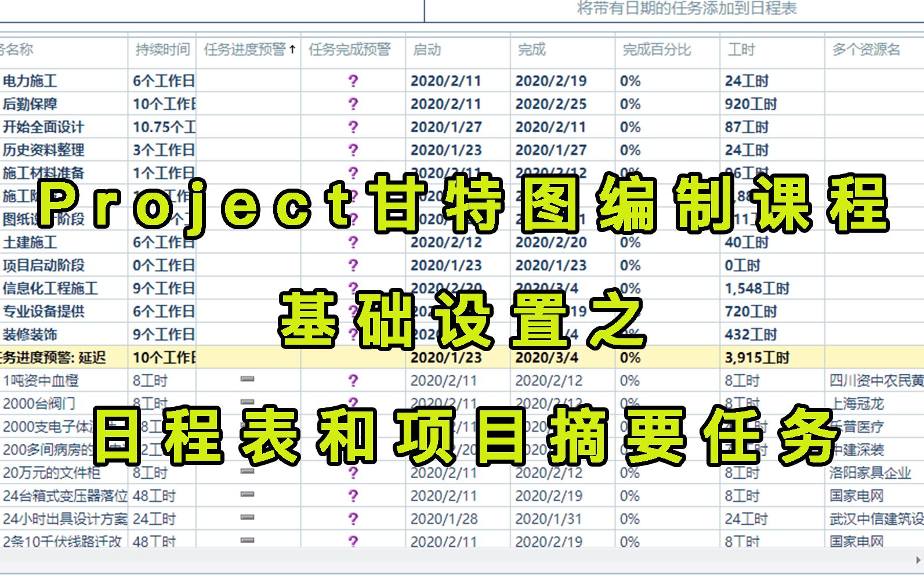This screenshot has height=578, width=924.
Task: Click work value 720工时
Action: 751,312
